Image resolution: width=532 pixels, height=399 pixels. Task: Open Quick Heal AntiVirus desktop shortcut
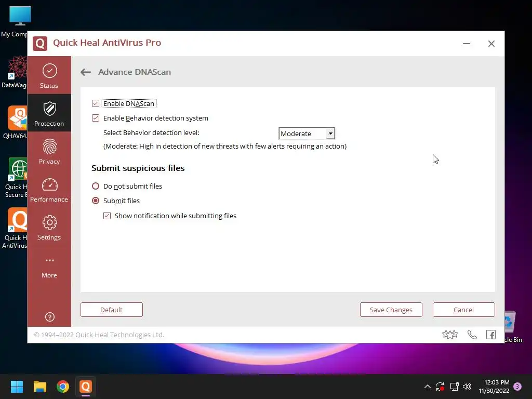[15, 229]
